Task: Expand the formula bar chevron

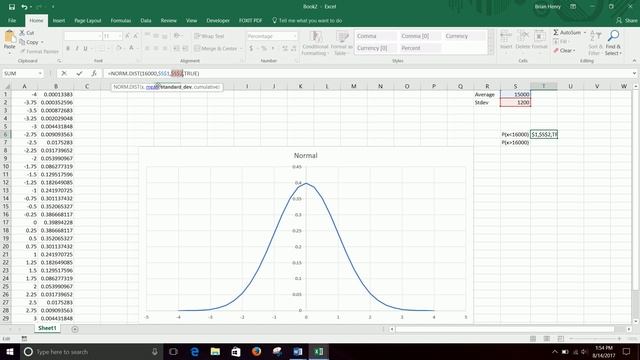Action: [x=634, y=73]
